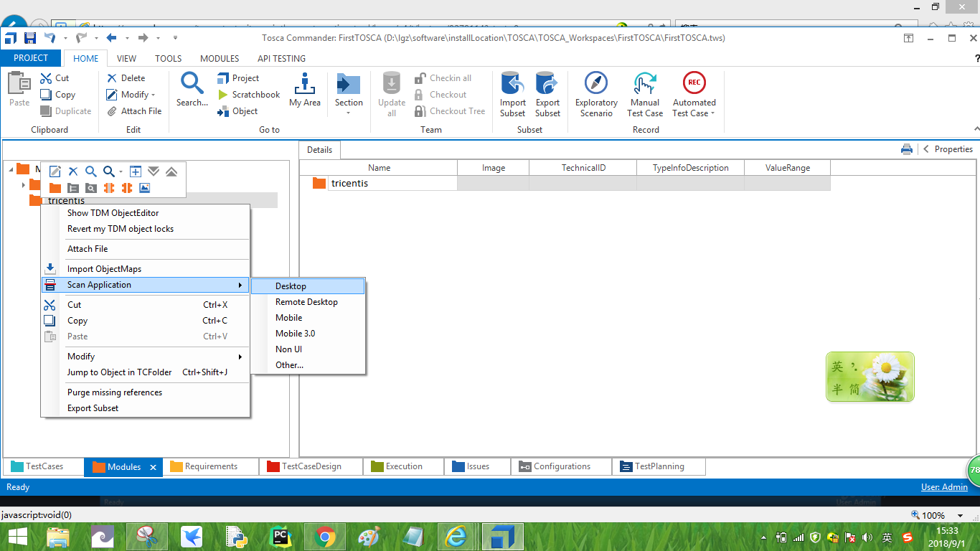Open dropdown beside second magnifier in mini toolbar
This screenshot has width=980, height=551.
pyautogui.click(x=121, y=171)
